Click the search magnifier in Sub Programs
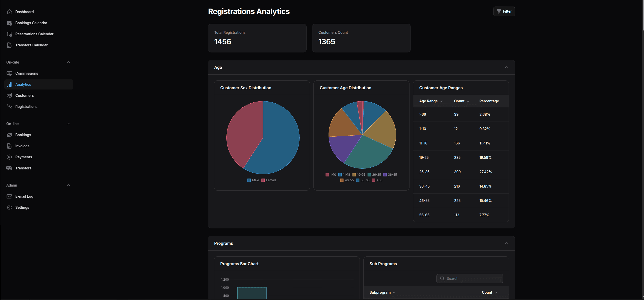This screenshot has width=644, height=300. tap(442, 278)
